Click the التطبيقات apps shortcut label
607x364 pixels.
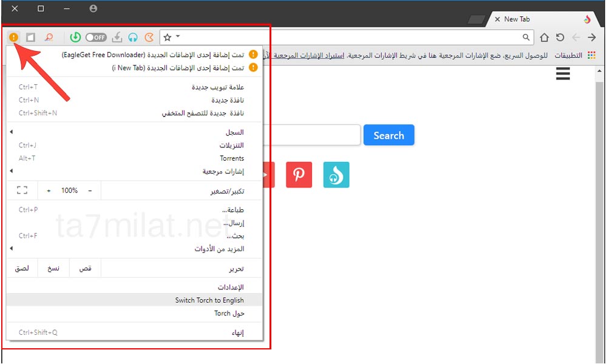568,55
